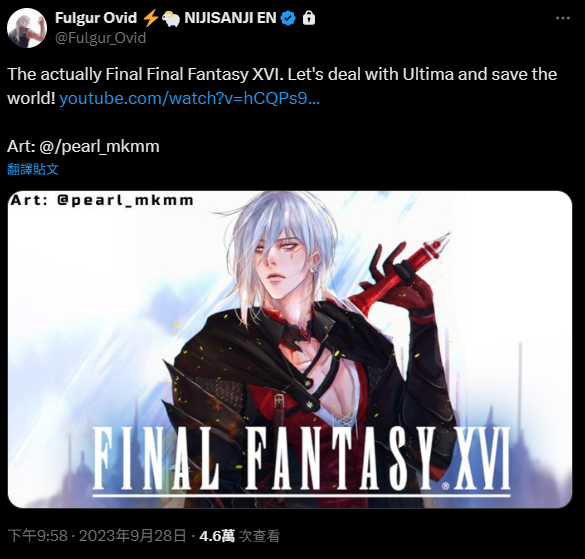This screenshot has height=559, width=585.
Task: Click the 下午9:58 post time
Action: pyautogui.click(x=37, y=536)
